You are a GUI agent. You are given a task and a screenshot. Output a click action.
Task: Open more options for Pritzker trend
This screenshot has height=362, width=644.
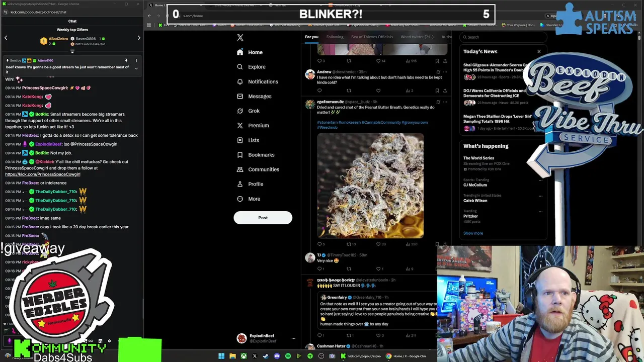click(x=540, y=211)
